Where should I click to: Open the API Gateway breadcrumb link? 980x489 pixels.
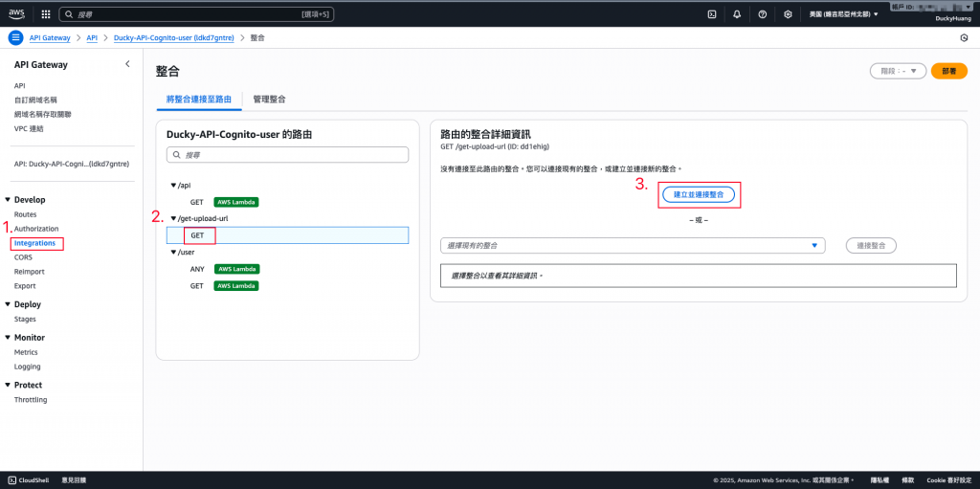50,38
